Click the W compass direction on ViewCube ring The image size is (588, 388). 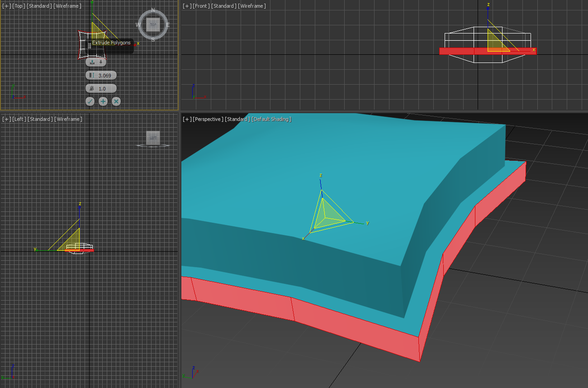138,25
